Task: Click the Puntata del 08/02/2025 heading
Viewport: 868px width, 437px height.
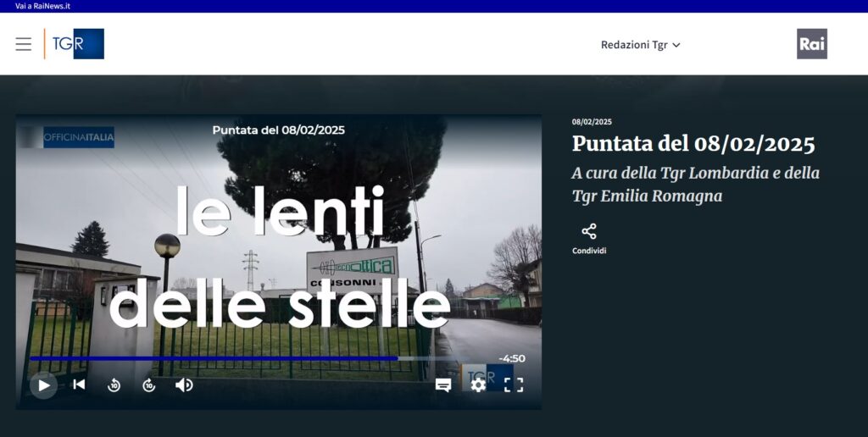Action: [x=693, y=144]
